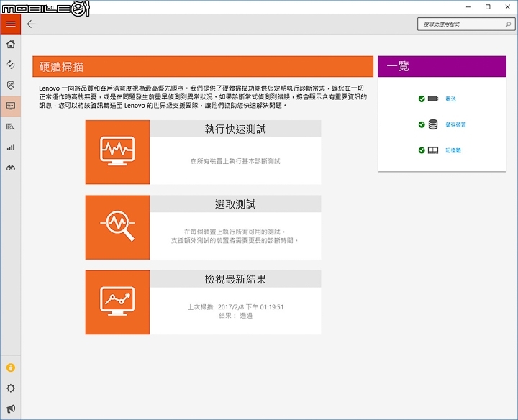Open settings gear in sidebar

pyautogui.click(x=11, y=388)
